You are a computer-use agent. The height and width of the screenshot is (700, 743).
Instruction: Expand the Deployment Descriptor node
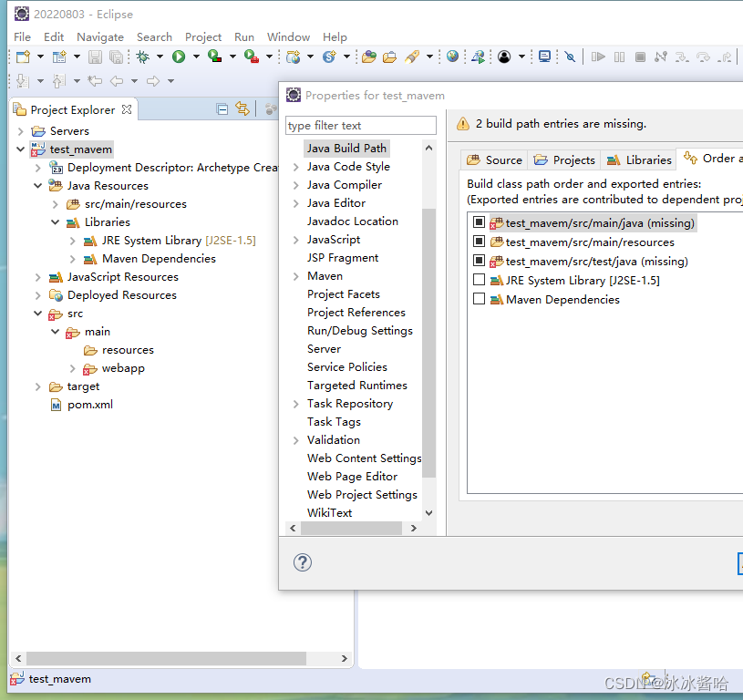click(38, 168)
